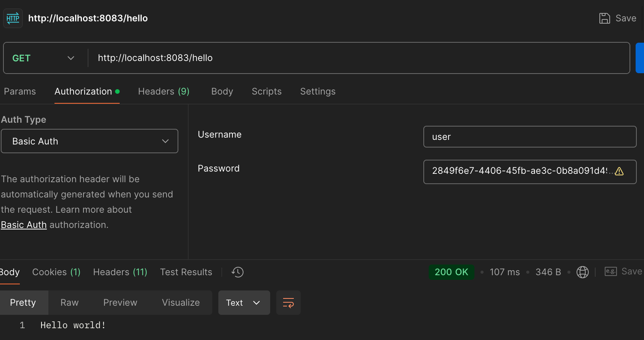
Task: Click the save example e.g. icon
Action: tap(610, 271)
